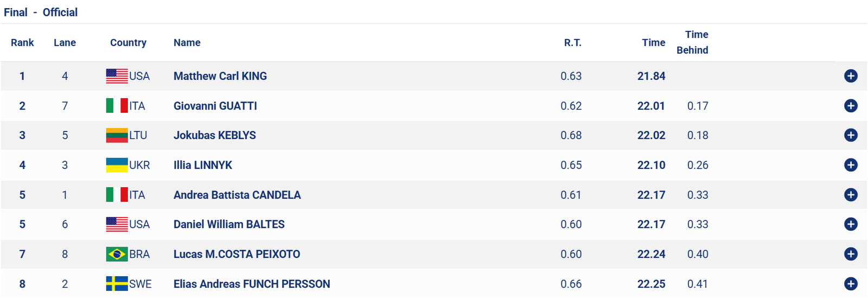Expand Daniel William BALTES row details

pos(851,224)
